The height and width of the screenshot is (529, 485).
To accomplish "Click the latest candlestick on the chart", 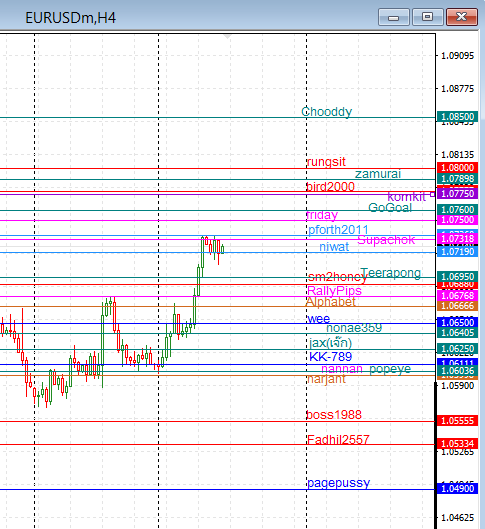I will 223,249.
